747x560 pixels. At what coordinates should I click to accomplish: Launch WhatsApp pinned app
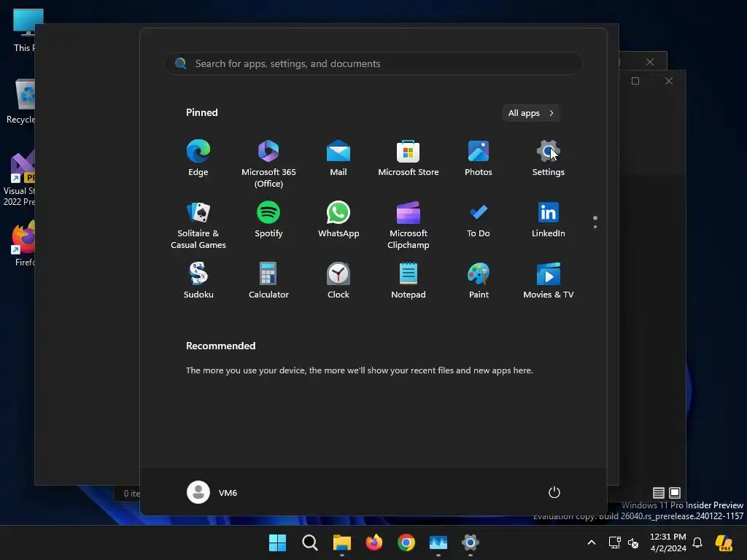(x=338, y=219)
